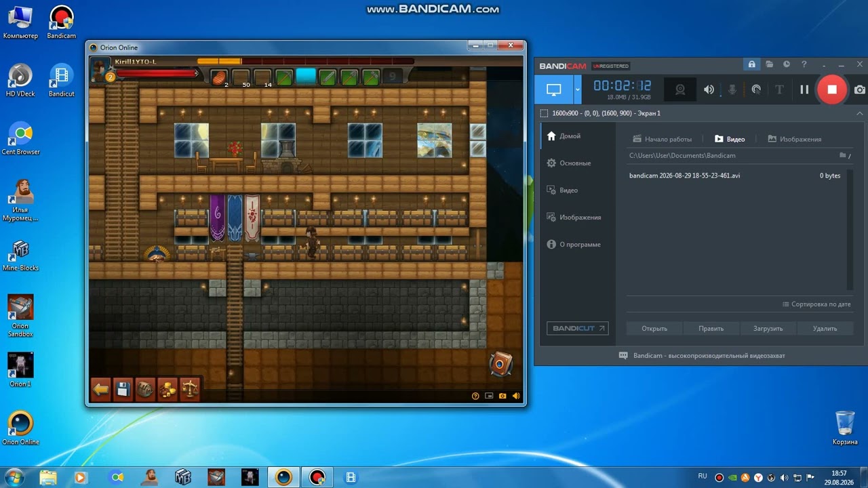Open scheduled recording clock icon in Bandicam
Image resolution: width=868 pixels, height=488 pixels.
(x=787, y=64)
